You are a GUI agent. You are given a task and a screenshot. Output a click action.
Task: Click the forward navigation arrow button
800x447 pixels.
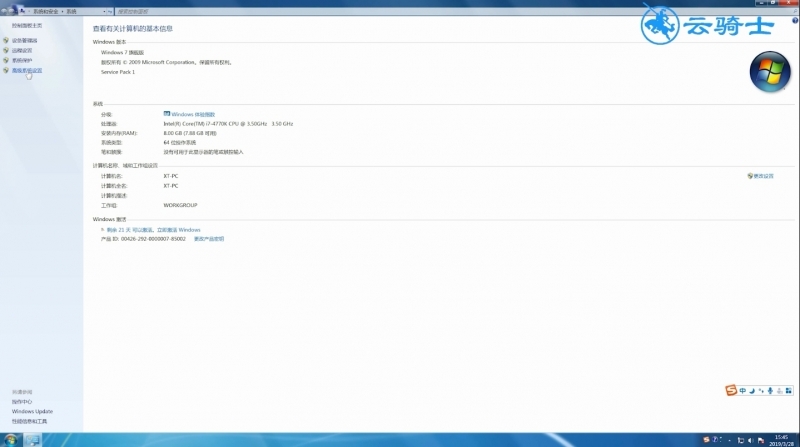tap(12, 11)
